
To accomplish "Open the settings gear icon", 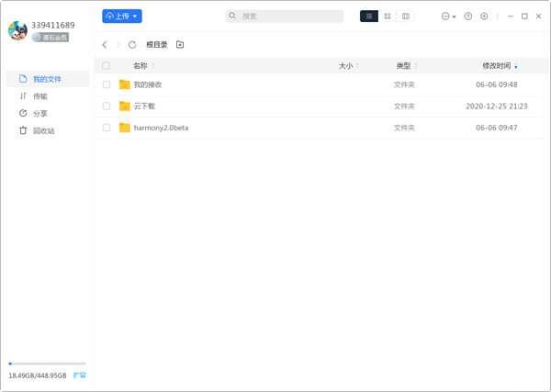I will (x=484, y=17).
